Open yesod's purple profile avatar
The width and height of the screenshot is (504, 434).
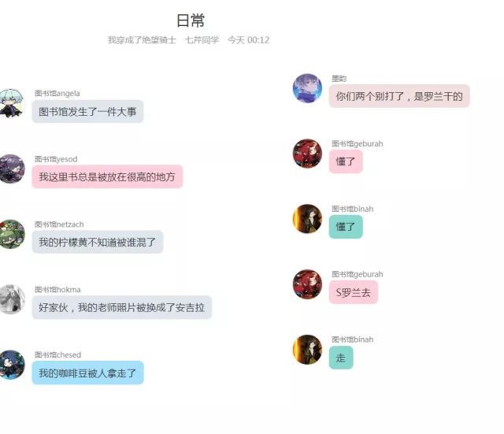pos(12,169)
